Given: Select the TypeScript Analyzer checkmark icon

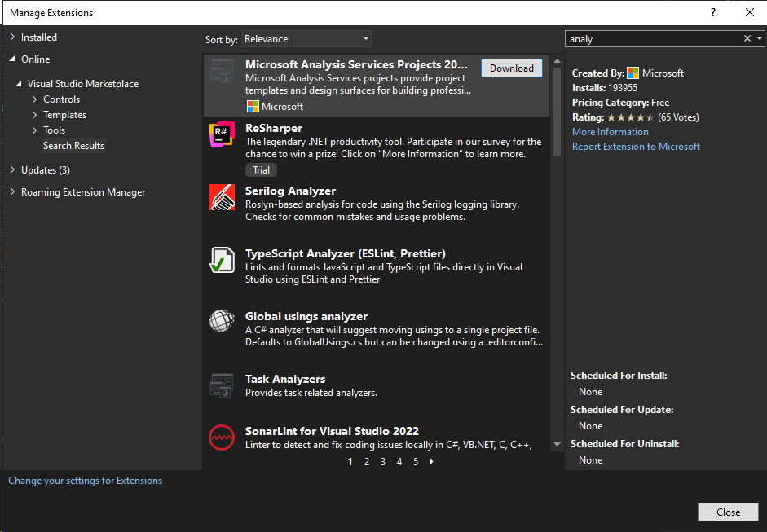Looking at the screenshot, I should [222, 261].
